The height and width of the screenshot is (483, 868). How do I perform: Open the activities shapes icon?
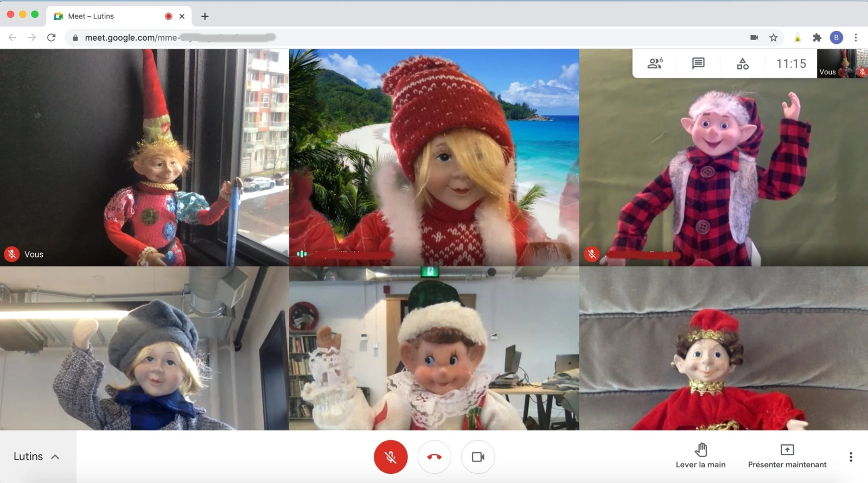click(742, 64)
